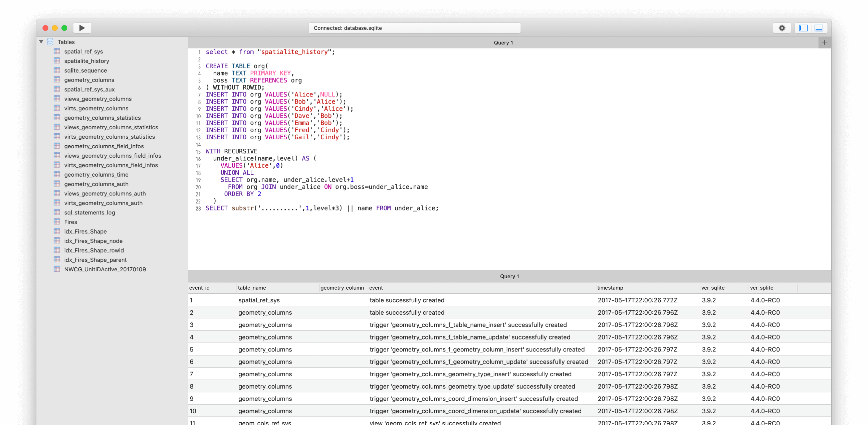Click the idx_Fires_Shape_node table icon
This screenshot has height=425, width=868.
pyautogui.click(x=57, y=241)
